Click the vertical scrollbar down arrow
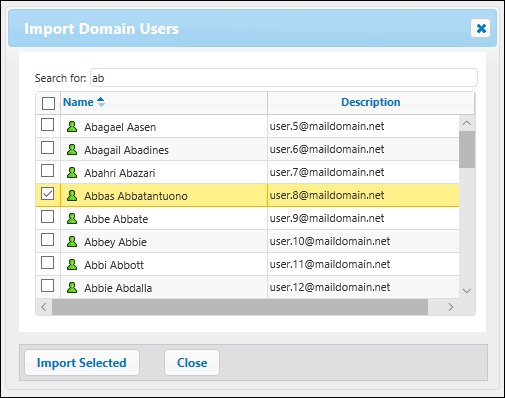 [x=467, y=291]
